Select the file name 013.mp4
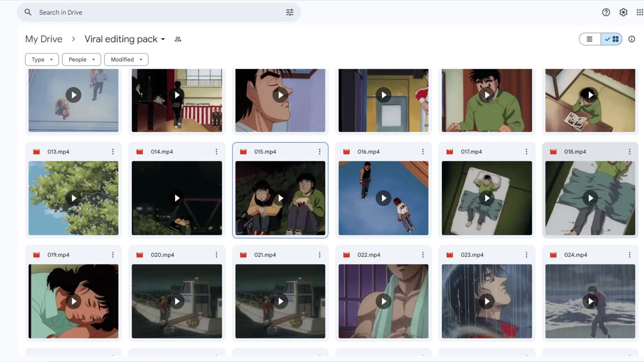Image resolution: width=644 pixels, height=362 pixels. click(58, 152)
